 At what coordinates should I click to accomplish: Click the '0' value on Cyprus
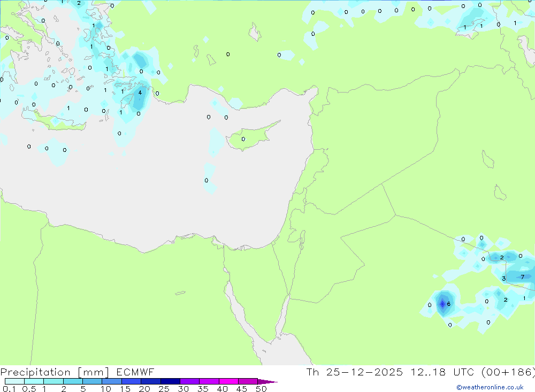pyautogui.click(x=243, y=139)
